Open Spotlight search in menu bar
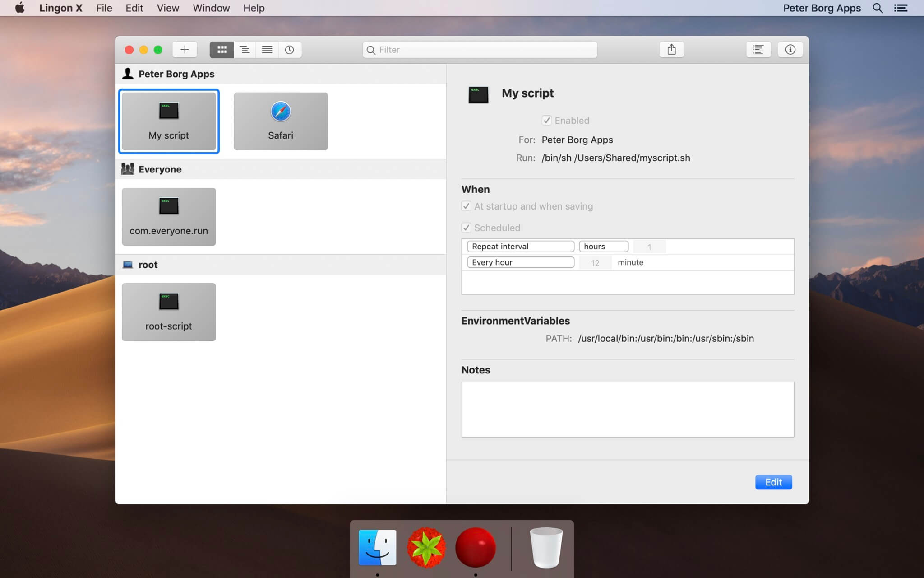This screenshot has height=578, width=924. 878,8
